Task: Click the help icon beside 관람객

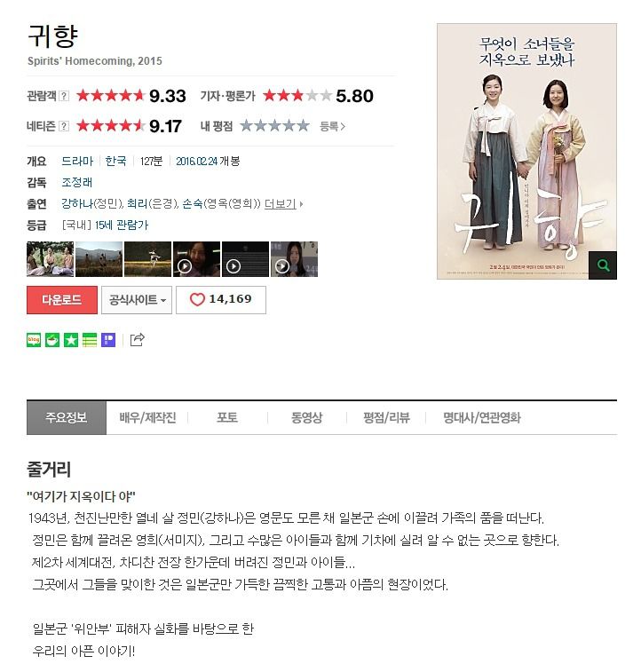Action: [x=63, y=96]
